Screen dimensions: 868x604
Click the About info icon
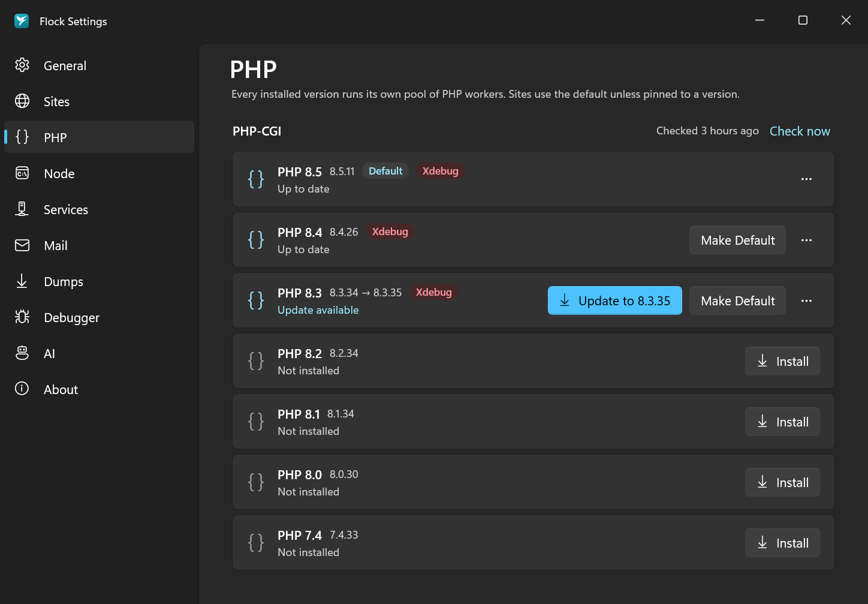click(x=22, y=389)
